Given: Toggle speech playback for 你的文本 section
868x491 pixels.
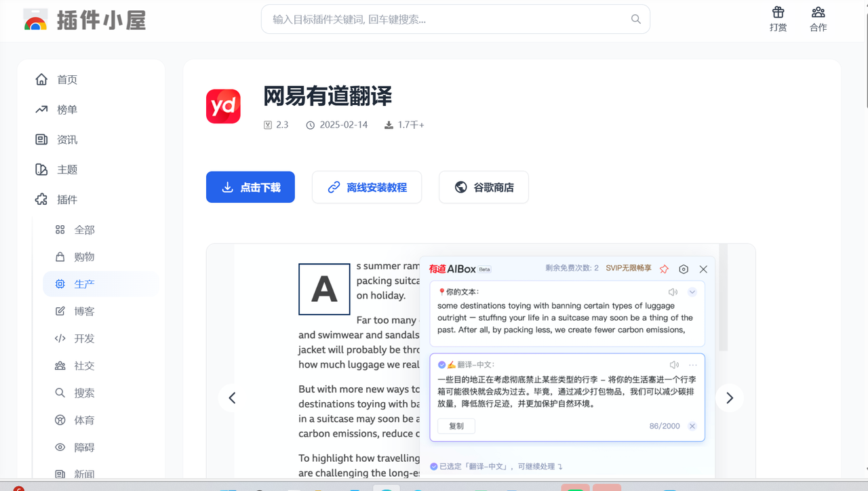Looking at the screenshot, I should 672,291.
